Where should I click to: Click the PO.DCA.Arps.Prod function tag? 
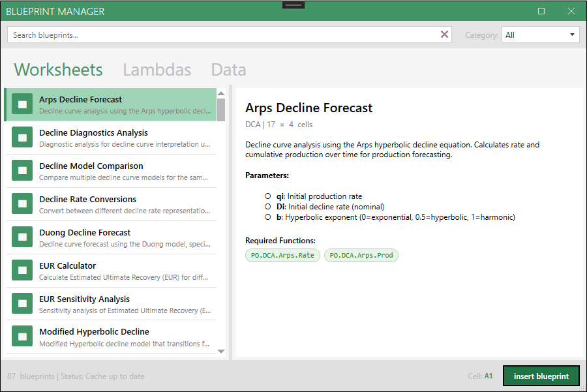361,255
